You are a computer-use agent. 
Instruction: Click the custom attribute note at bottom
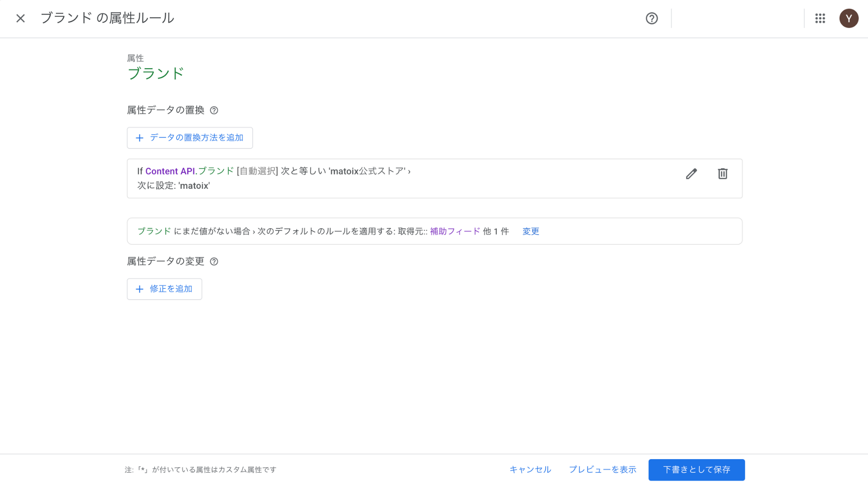(201, 470)
